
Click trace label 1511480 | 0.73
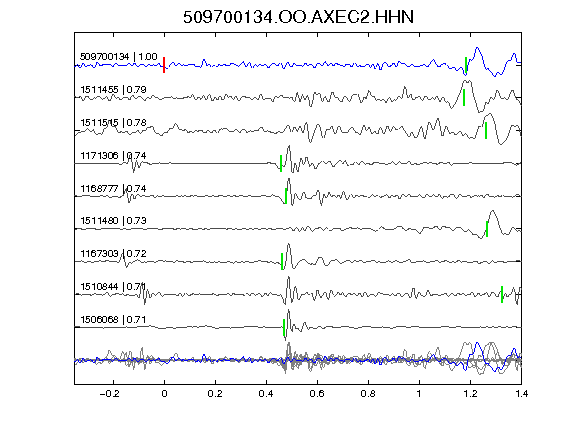pyautogui.click(x=114, y=220)
